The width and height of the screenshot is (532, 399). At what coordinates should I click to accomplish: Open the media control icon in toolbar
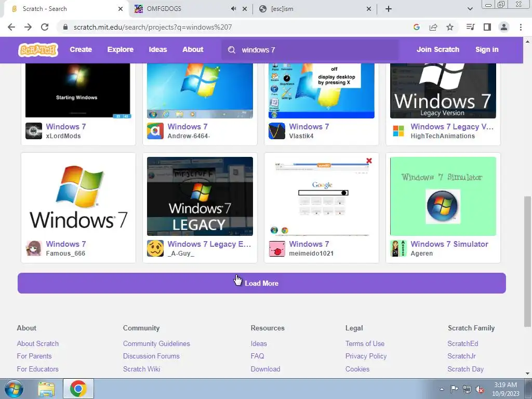click(x=470, y=27)
